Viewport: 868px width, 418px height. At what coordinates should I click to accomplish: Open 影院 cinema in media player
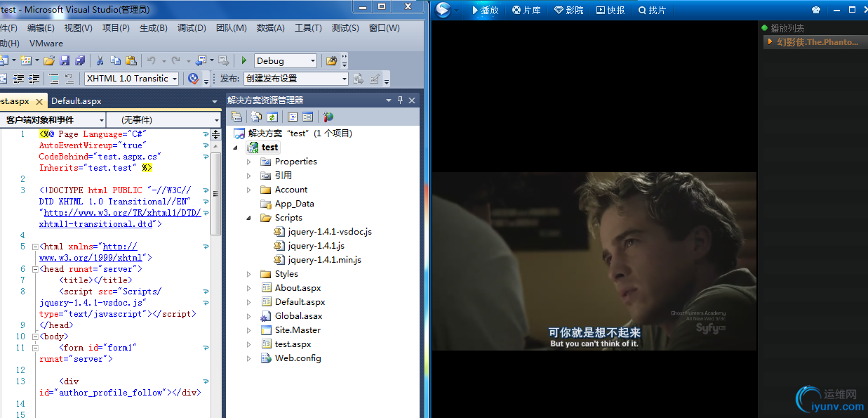pos(568,10)
